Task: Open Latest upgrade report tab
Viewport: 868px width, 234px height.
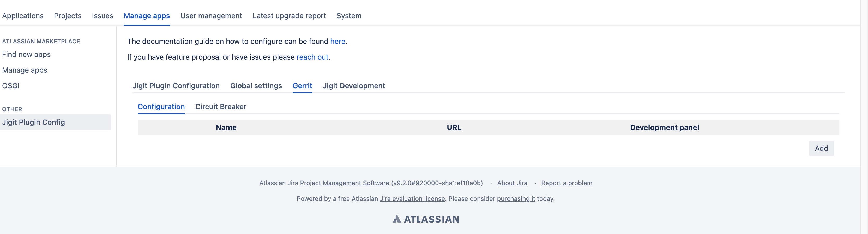Action: point(289,16)
